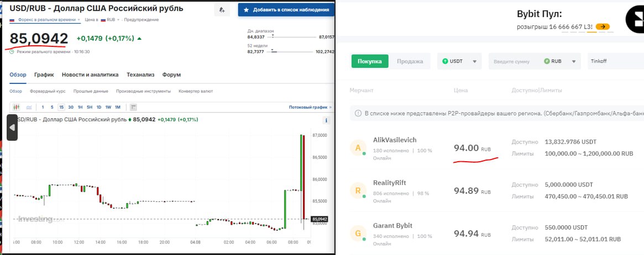Open the chart layout settings icon
This screenshot has width=644, height=255.
133,107
